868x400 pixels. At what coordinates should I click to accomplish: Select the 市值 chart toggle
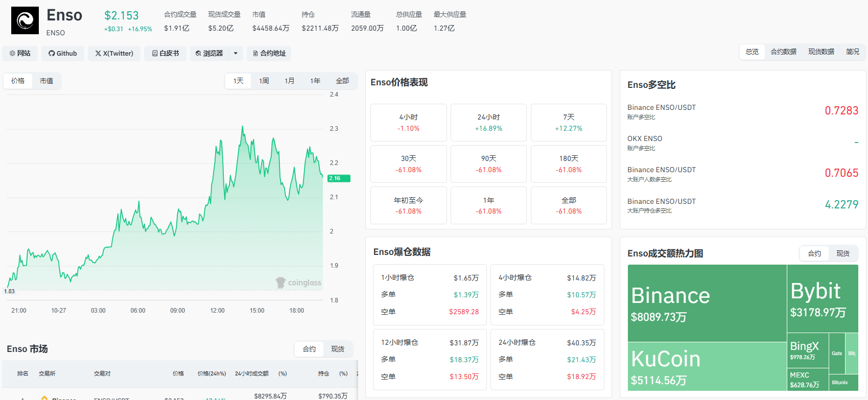coord(46,81)
